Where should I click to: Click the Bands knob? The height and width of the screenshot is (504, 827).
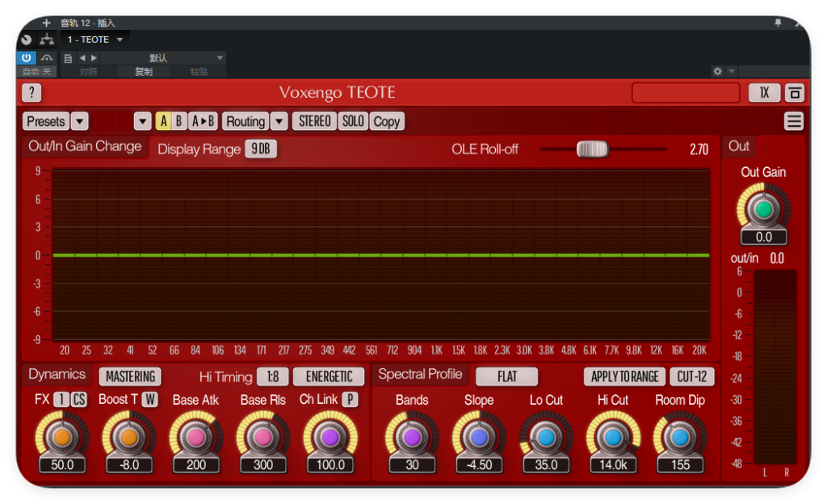(x=412, y=437)
